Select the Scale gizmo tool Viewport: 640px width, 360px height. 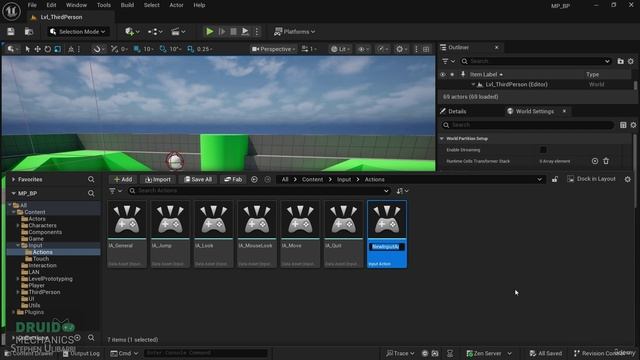click(58, 49)
